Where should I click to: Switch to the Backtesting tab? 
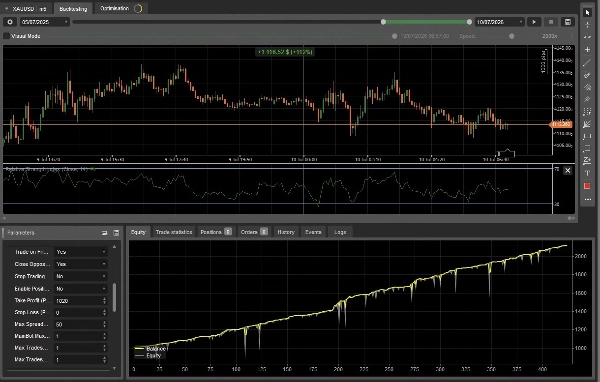coord(73,8)
